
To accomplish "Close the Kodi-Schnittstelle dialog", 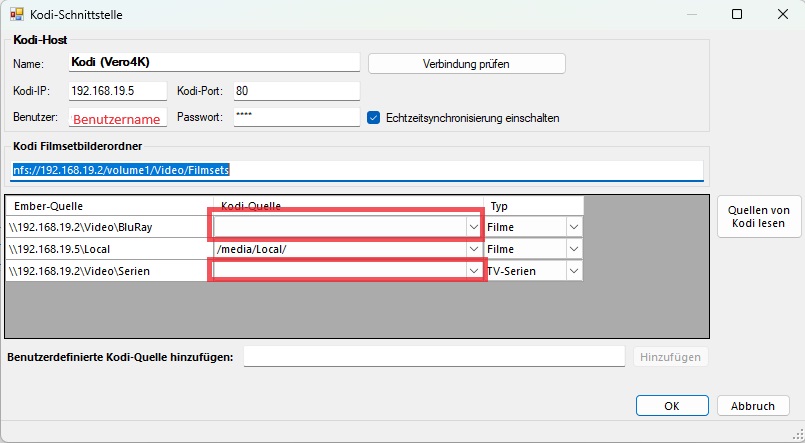I will click(782, 14).
